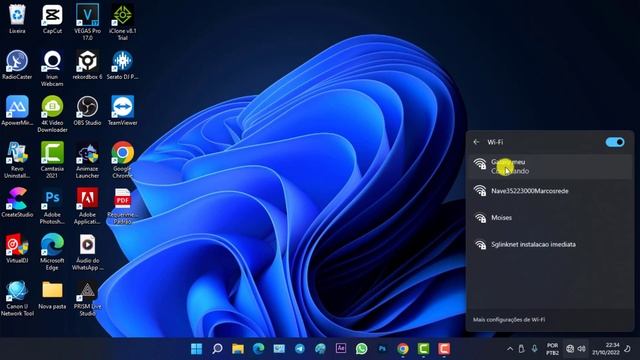
Task: Open Mais configurações de Wi-Fi link
Action: [509, 320]
